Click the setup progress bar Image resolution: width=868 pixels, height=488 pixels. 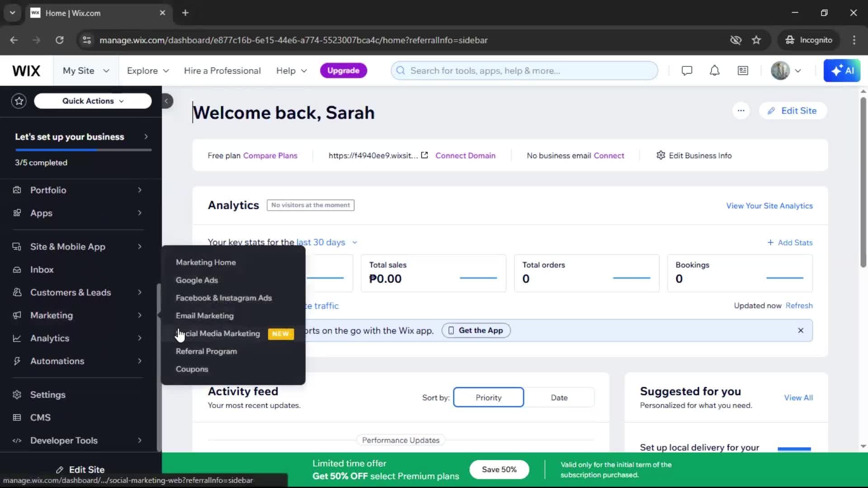click(83, 150)
